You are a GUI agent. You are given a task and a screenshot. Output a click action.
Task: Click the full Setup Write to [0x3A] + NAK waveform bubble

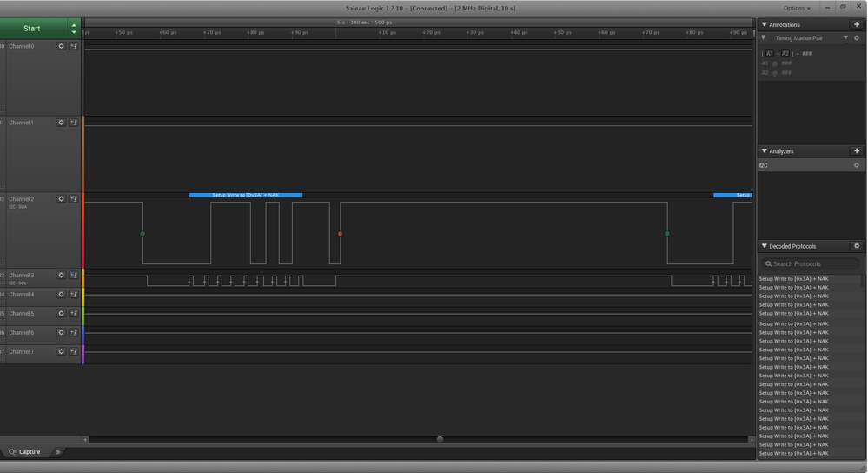pyautogui.click(x=246, y=195)
